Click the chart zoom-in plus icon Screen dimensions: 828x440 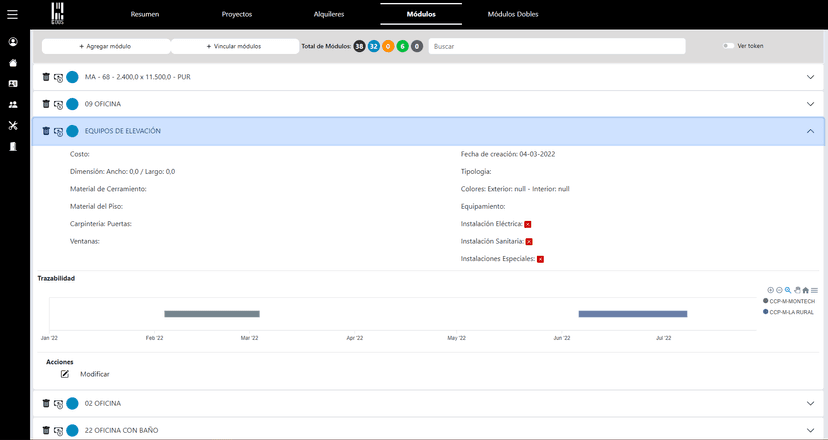pos(770,290)
